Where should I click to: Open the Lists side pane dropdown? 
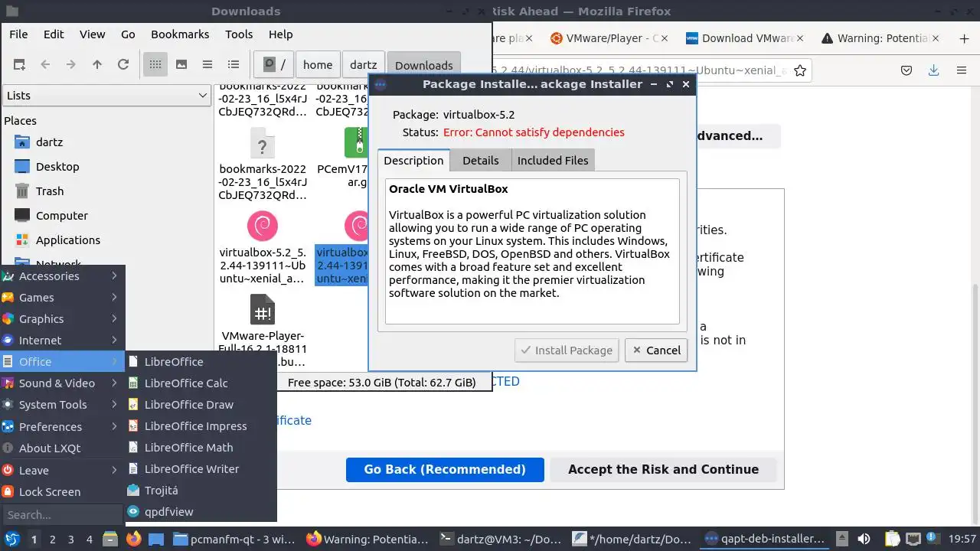pyautogui.click(x=107, y=96)
